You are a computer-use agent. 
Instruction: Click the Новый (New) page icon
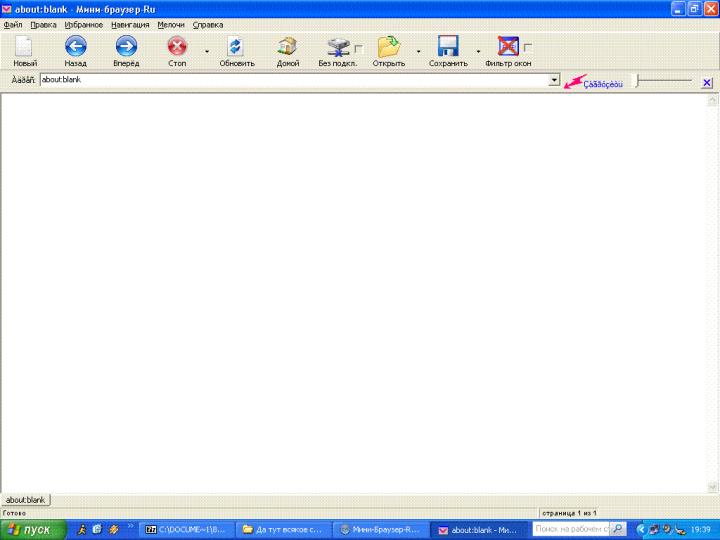pyautogui.click(x=24, y=46)
